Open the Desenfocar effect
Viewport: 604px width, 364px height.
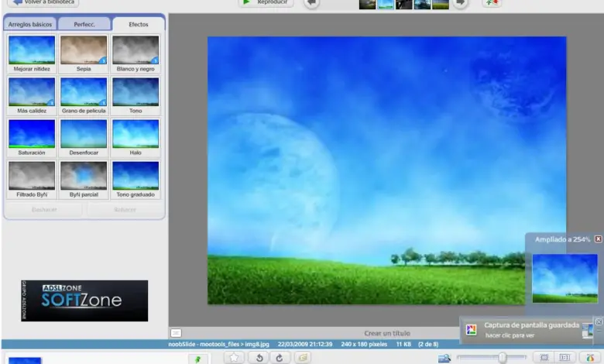(84, 138)
